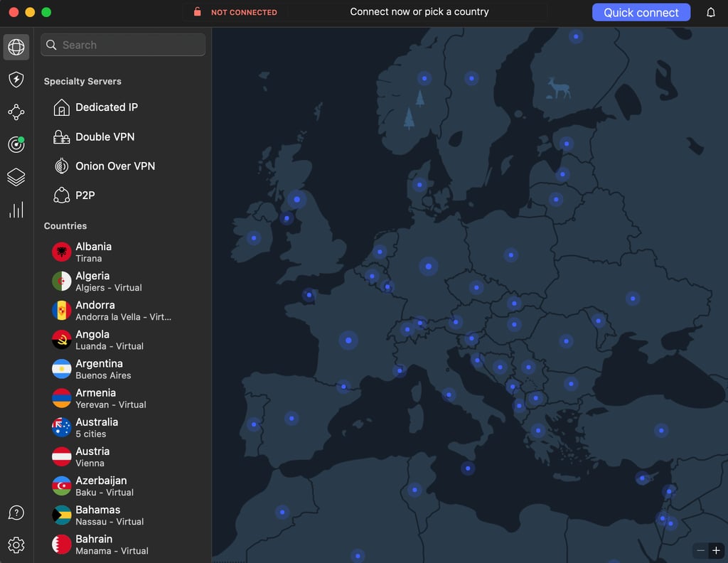Image resolution: width=728 pixels, height=563 pixels.
Task: Click the Algeria flag icon
Action: coord(61,281)
